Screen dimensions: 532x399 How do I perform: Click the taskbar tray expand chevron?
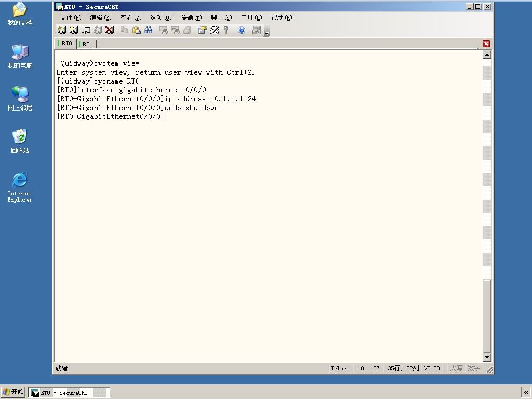526,393
